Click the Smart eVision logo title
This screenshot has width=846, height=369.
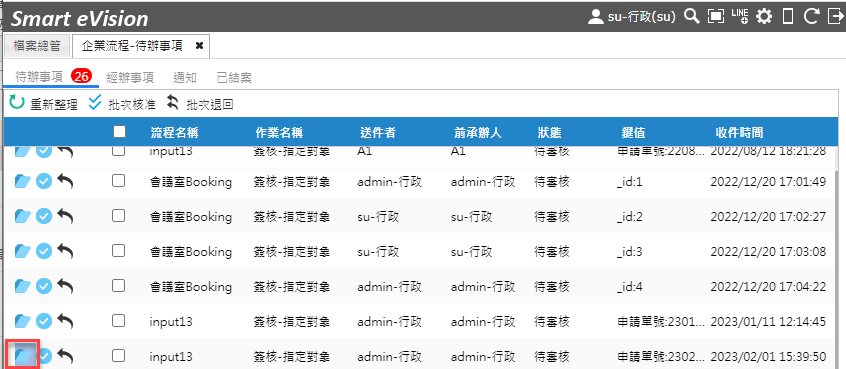pyautogui.click(x=79, y=18)
